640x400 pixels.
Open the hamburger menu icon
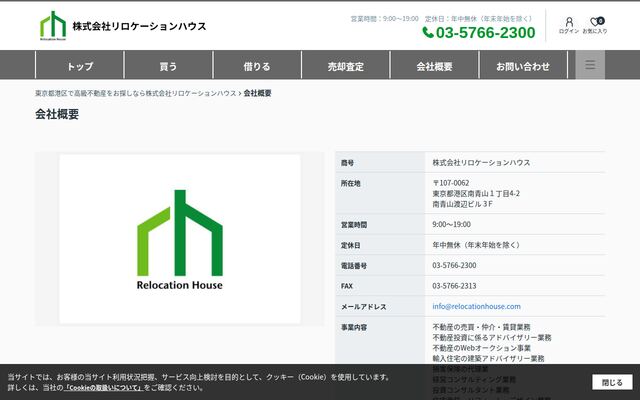590,64
